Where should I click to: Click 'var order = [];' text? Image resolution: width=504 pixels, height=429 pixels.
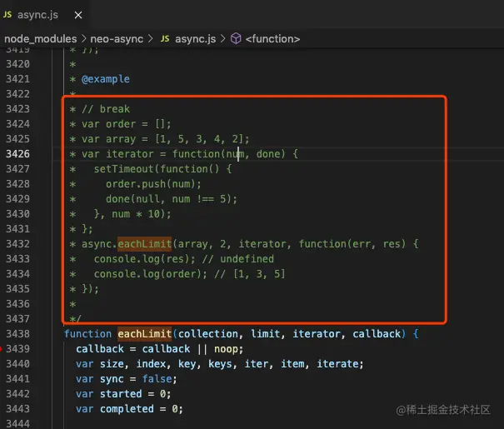127,124
